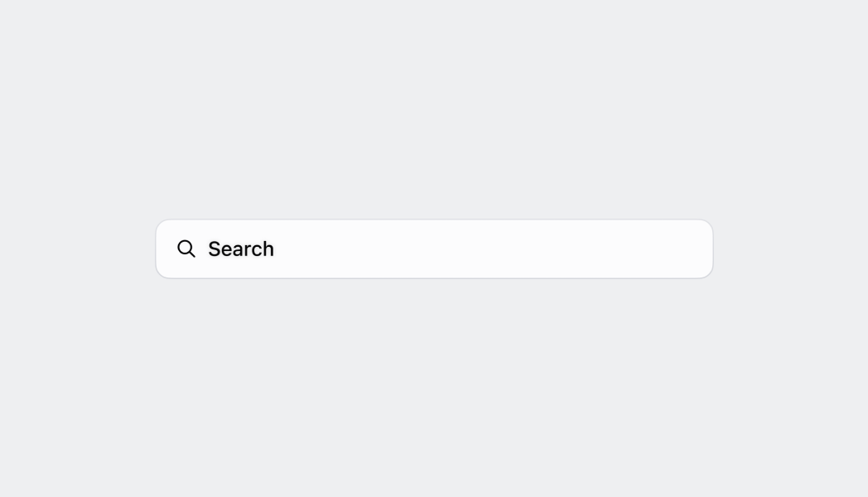Tap the search glyph in the search bar
868x497 pixels.
click(186, 248)
